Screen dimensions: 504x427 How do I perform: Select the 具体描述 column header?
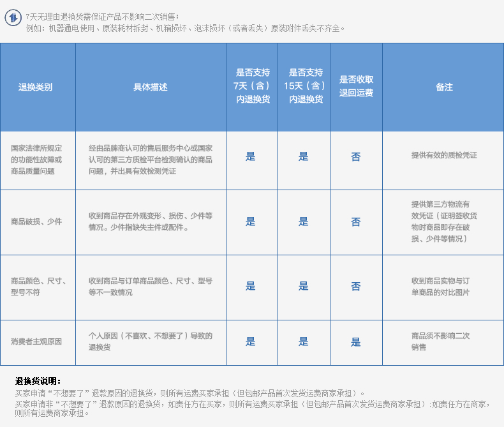[x=151, y=87]
